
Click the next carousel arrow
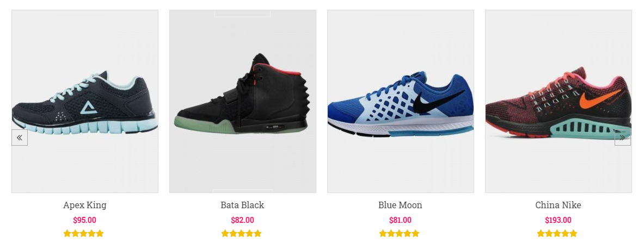tap(623, 138)
